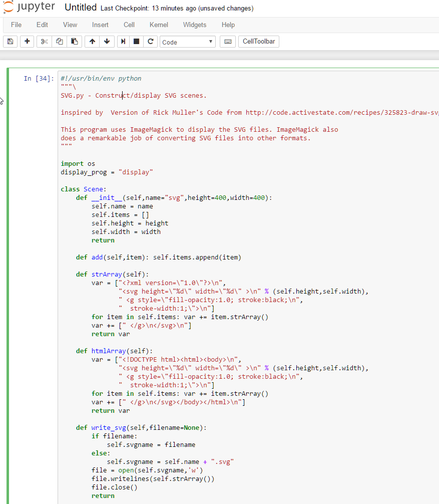The image size is (439, 504).
Task: Open the Cell menu
Action: pyautogui.click(x=129, y=25)
